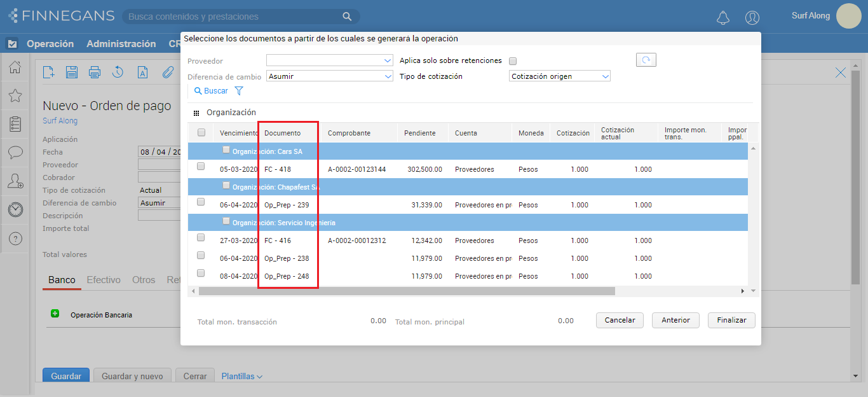Add bank operation with green plus

click(55, 314)
